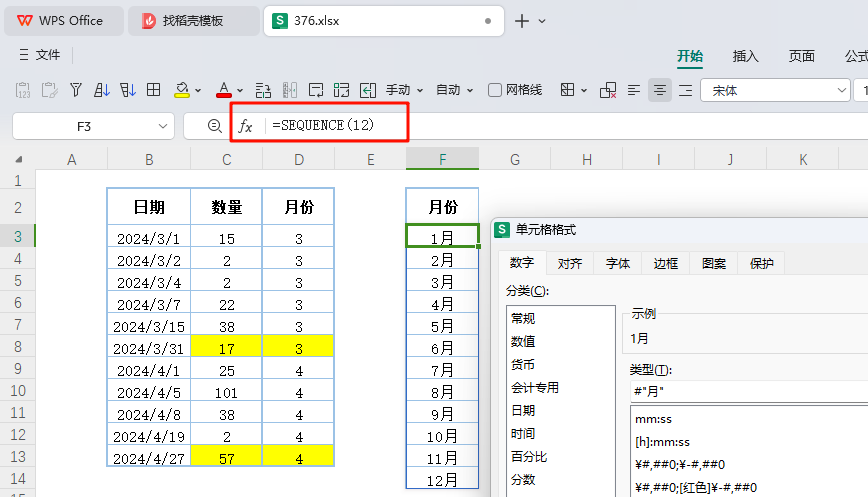Click the merge cells icon
The image size is (868, 497).
[342, 90]
